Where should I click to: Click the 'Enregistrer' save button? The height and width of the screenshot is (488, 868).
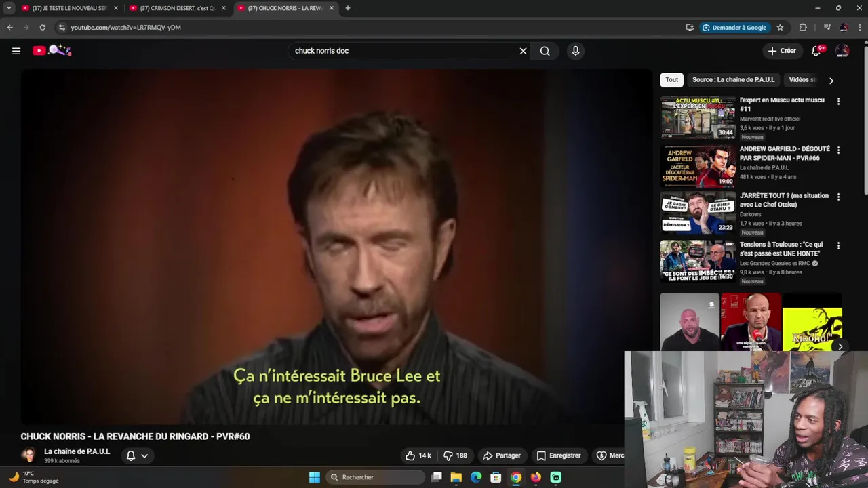(559, 455)
